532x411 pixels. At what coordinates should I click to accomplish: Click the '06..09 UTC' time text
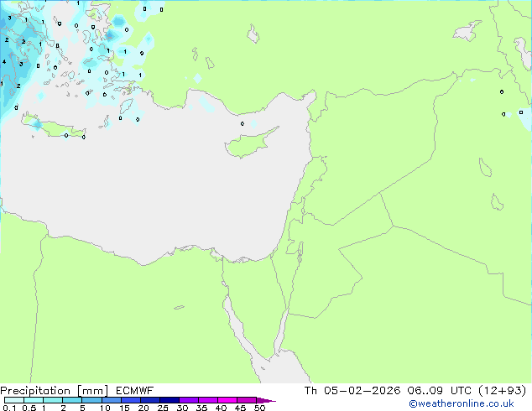[440, 391]
